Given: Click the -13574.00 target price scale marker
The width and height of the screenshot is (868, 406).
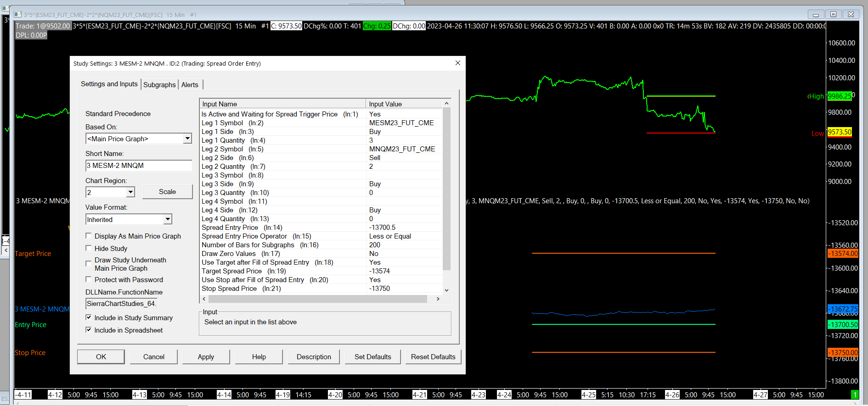Looking at the screenshot, I should 843,253.
